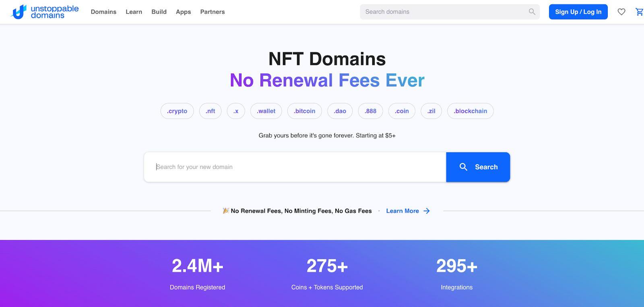Click the 'Integrations' label
Screen dimensions: 644x307
(457, 287)
